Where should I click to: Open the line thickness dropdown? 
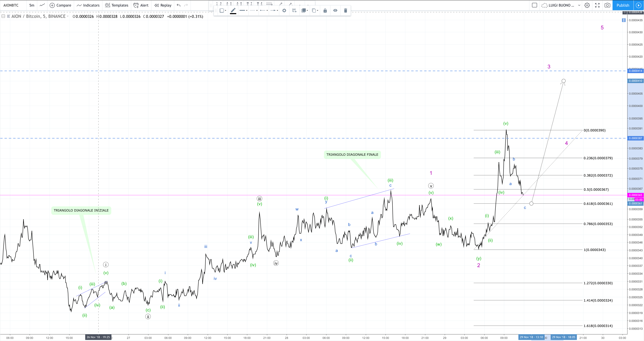(243, 10)
